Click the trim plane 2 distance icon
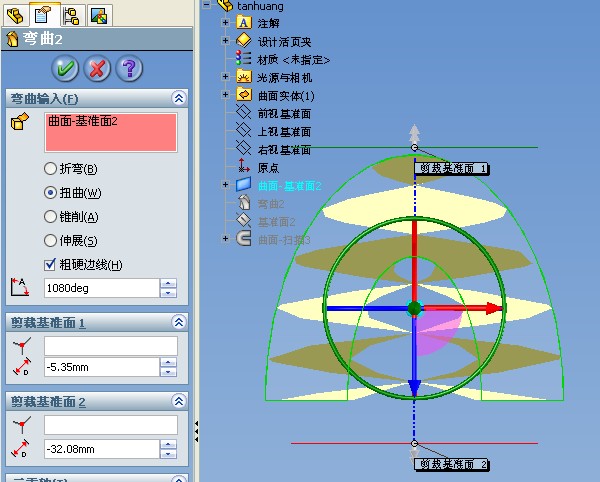 click(21, 448)
